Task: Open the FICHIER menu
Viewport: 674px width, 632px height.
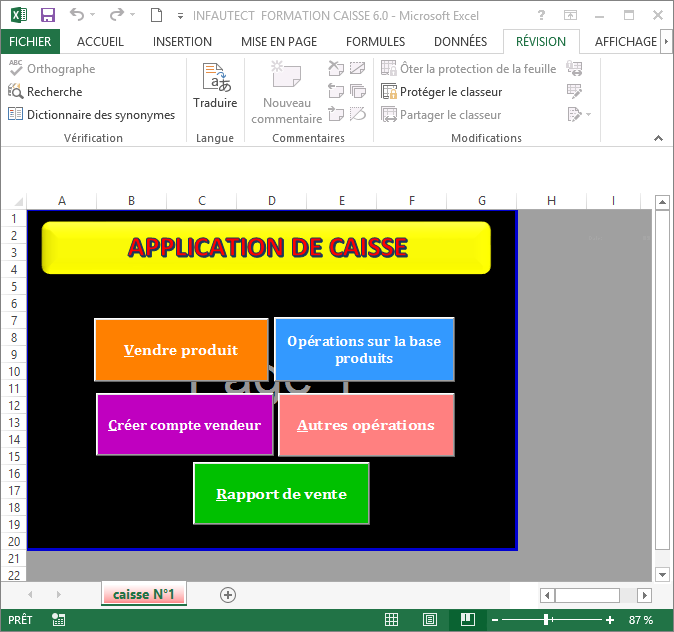Action: coord(30,41)
